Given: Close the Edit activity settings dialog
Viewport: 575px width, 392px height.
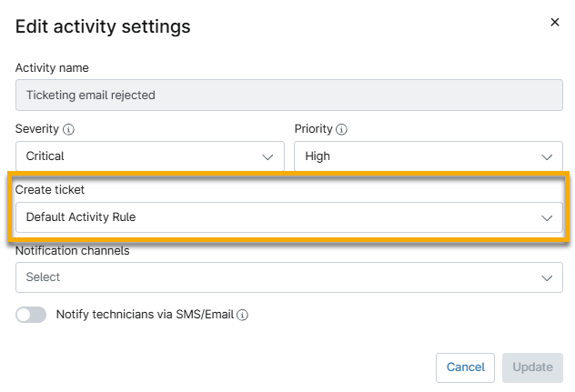Looking at the screenshot, I should [x=555, y=23].
